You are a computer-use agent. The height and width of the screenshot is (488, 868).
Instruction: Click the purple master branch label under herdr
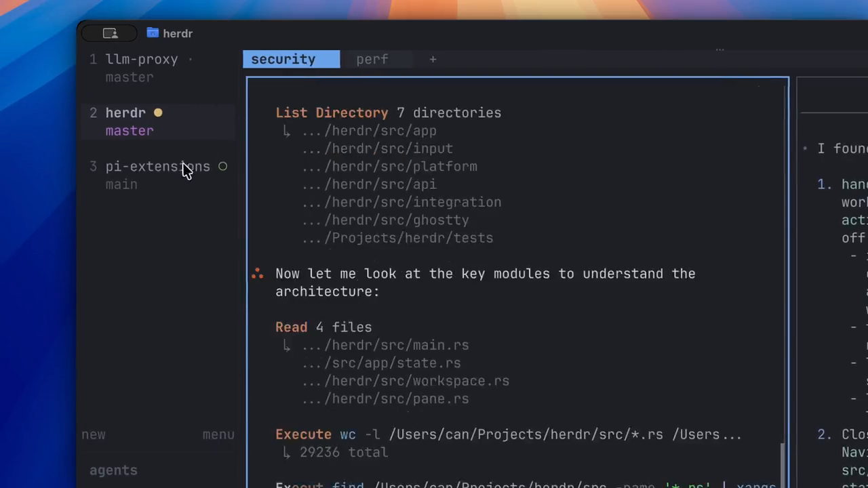click(x=130, y=131)
